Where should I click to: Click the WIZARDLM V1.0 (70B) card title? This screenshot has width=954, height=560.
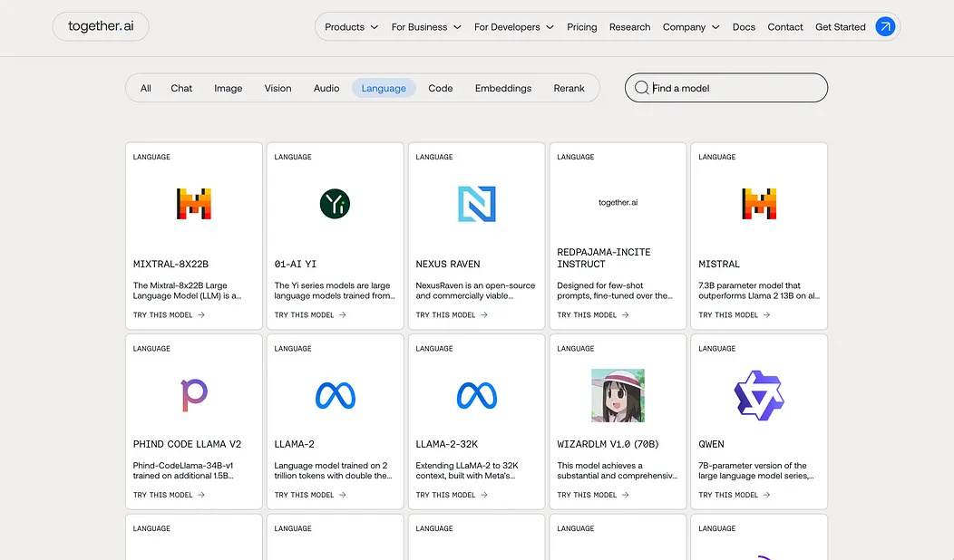pos(608,444)
